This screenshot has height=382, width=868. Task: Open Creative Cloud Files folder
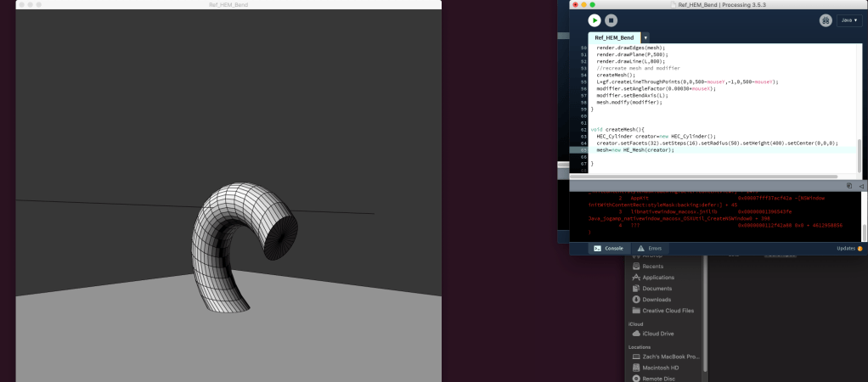(x=668, y=311)
